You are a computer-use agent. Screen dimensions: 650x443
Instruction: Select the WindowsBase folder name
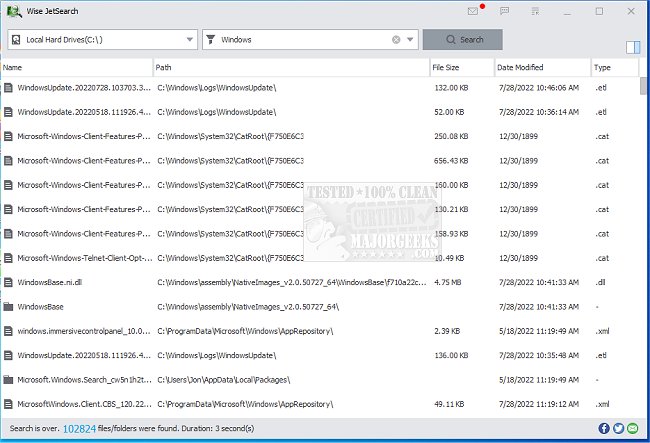pos(41,307)
